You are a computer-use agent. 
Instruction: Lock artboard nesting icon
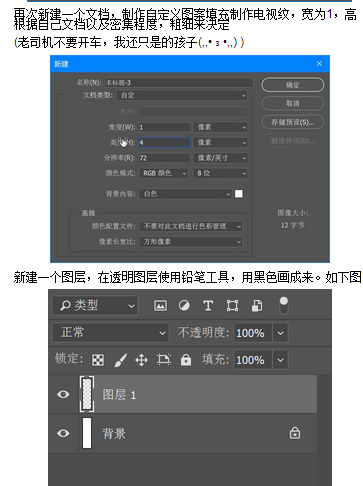coord(164,359)
